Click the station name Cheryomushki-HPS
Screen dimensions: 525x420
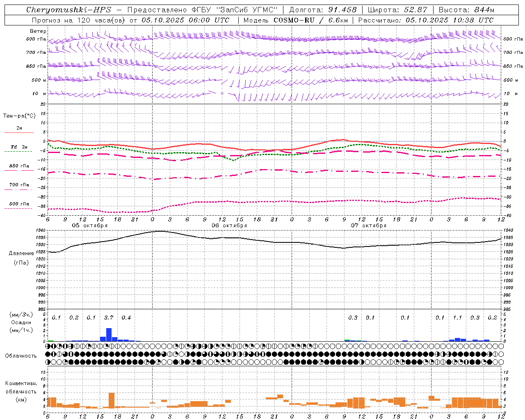pyautogui.click(x=68, y=10)
